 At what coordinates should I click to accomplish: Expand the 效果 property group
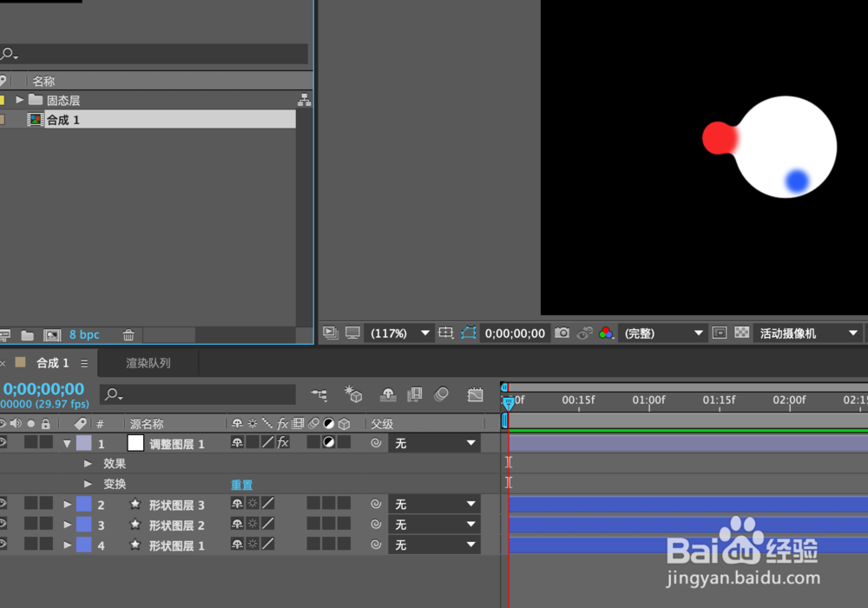pos(88,464)
